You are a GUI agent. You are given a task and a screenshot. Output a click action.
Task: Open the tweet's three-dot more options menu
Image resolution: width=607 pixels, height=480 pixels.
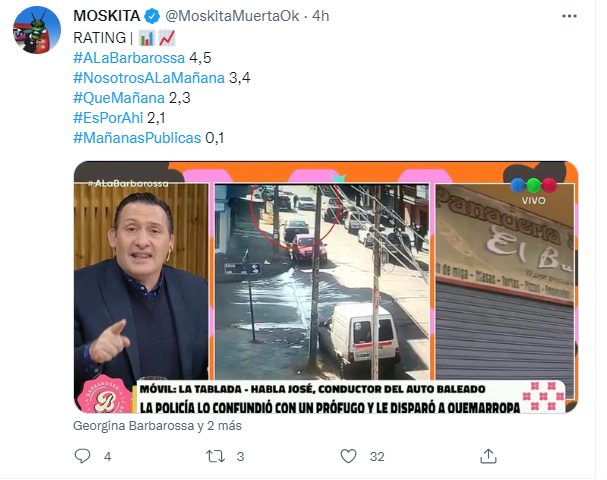(x=569, y=16)
